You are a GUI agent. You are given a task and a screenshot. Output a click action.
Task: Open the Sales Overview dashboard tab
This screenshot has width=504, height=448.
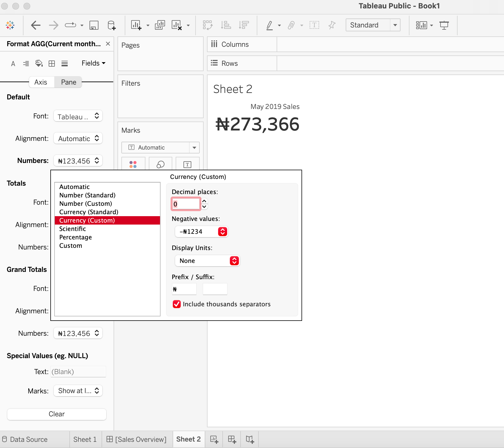click(137, 439)
